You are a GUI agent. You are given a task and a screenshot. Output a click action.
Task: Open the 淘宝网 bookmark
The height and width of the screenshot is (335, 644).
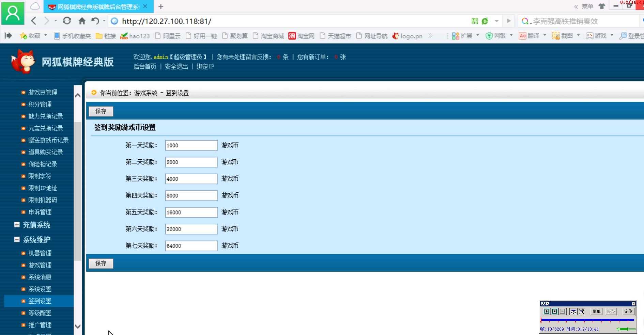301,36
